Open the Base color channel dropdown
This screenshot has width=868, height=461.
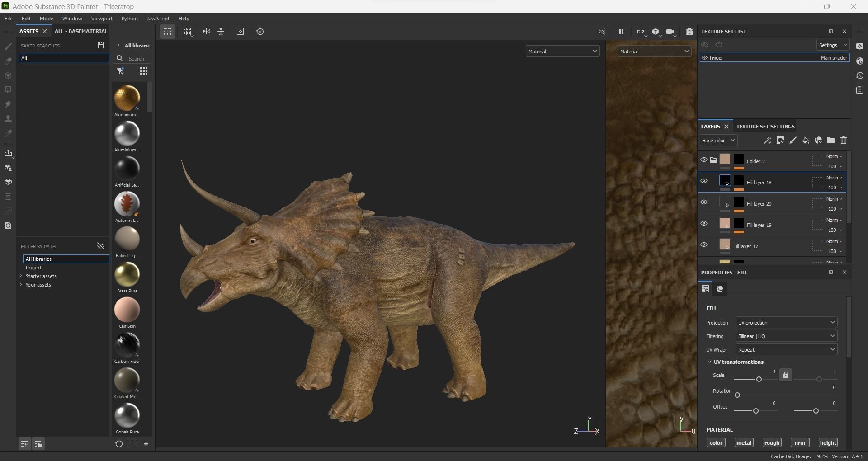pos(718,141)
